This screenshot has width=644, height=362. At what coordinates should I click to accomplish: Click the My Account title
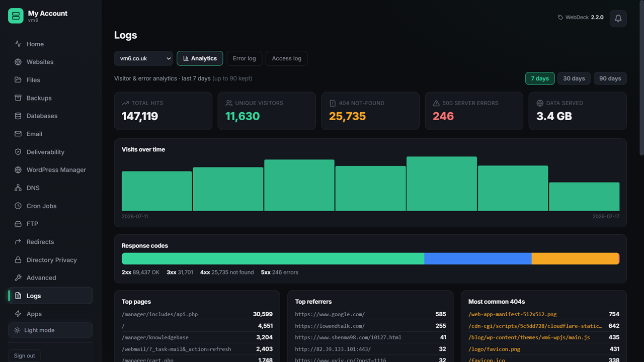pos(48,14)
